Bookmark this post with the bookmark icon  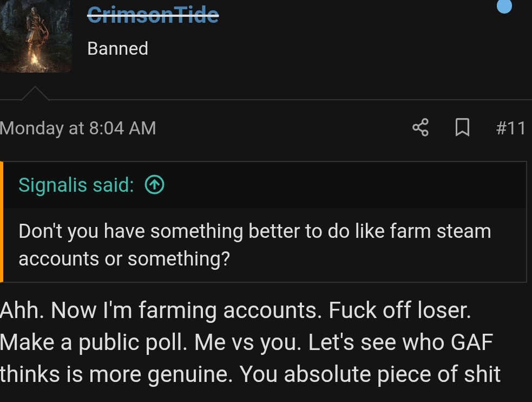(462, 128)
